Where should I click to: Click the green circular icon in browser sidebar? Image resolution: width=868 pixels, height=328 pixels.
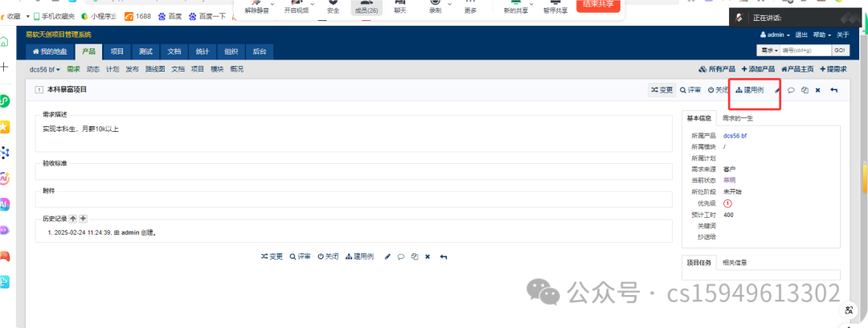(x=4, y=100)
